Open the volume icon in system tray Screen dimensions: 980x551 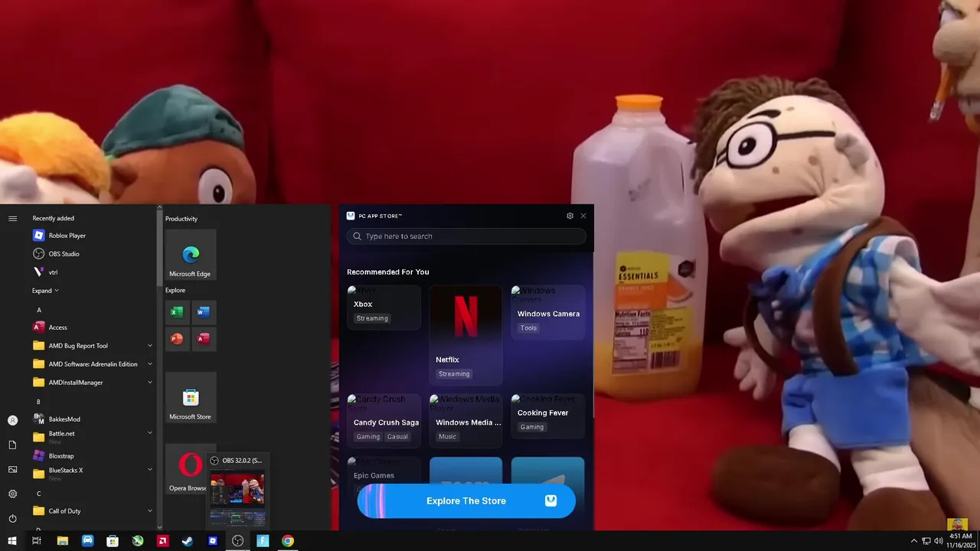pyautogui.click(x=939, y=541)
